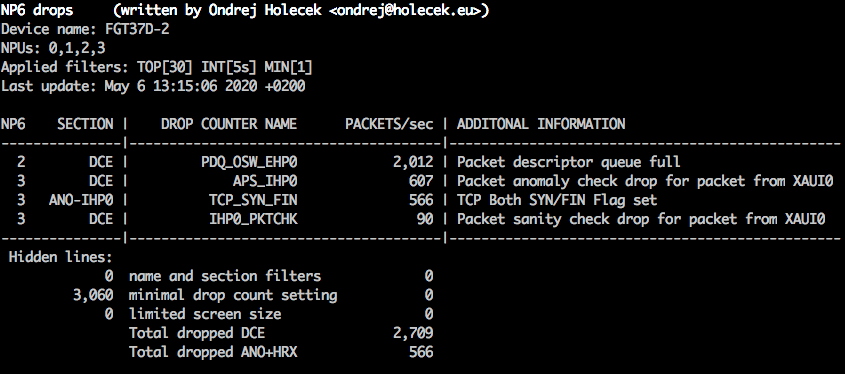Click the SECTION column header
845x374 pixels.
pos(85,124)
